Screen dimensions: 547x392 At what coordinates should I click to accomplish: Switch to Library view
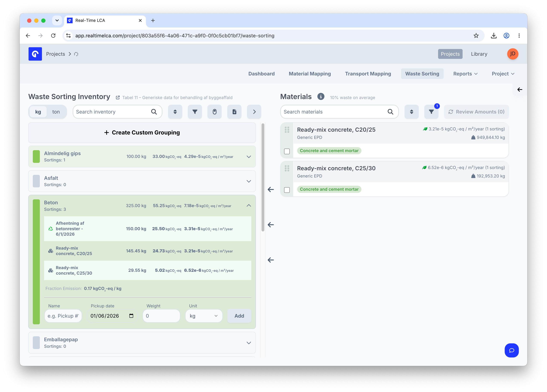479,54
